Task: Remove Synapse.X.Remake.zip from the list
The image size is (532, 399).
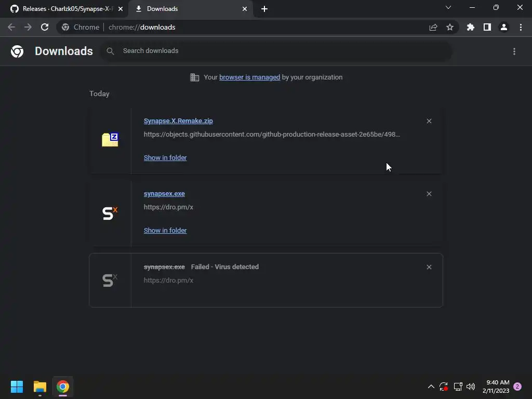Action: pyautogui.click(x=429, y=121)
